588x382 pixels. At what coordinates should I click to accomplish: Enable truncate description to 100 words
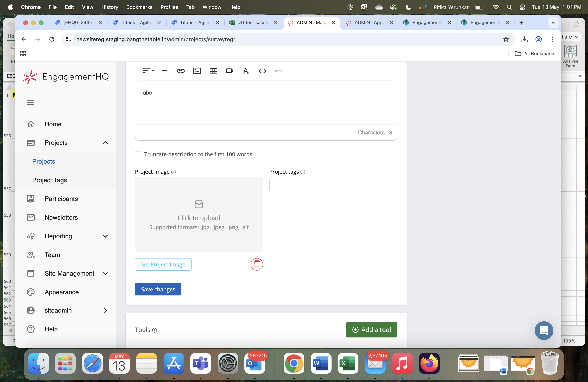coord(138,154)
